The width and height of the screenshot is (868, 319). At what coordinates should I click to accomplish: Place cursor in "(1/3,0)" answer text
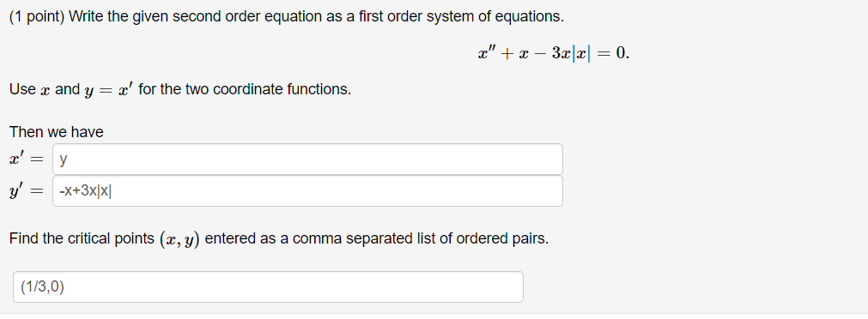pyautogui.click(x=42, y=287)
